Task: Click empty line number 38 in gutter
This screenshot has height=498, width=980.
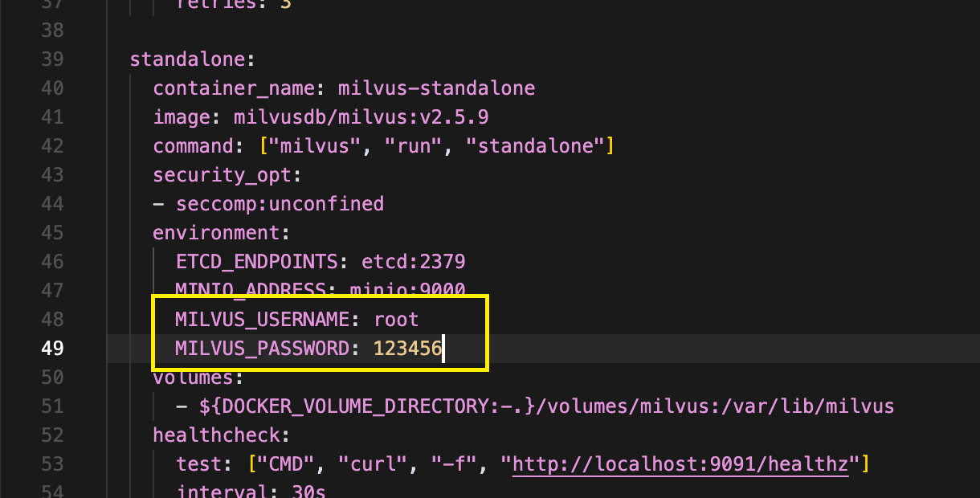Action: [x=52, y=30]
